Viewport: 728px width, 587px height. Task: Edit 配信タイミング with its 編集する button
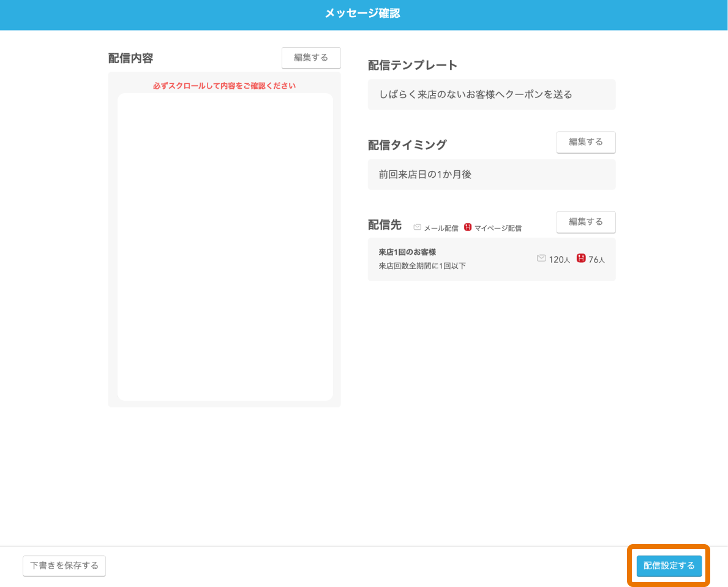[x=586, y=142]
